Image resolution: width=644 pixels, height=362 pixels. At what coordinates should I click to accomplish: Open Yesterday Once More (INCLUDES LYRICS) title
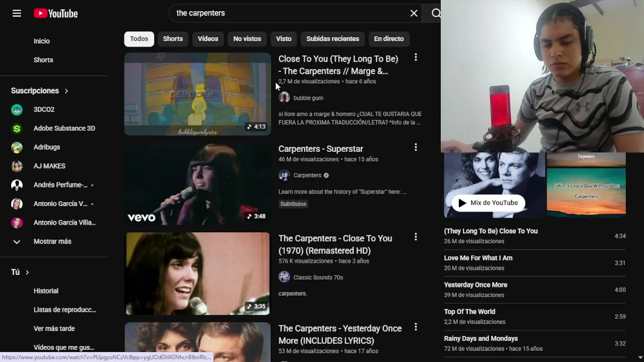[x=340, y=334]
